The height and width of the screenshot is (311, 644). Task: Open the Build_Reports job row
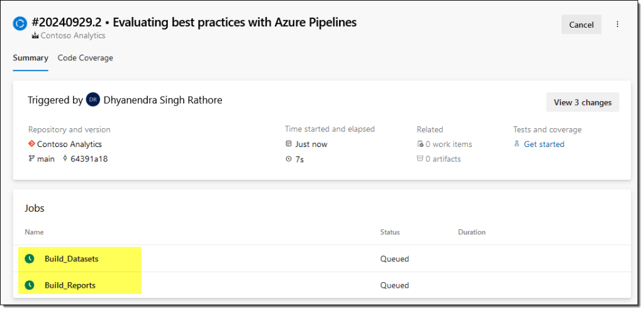tap(70, 285)
